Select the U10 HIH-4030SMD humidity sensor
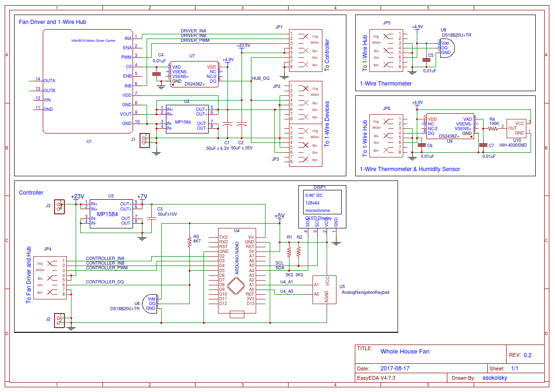Viewport: 555px width, 392px height. (516, 128)
